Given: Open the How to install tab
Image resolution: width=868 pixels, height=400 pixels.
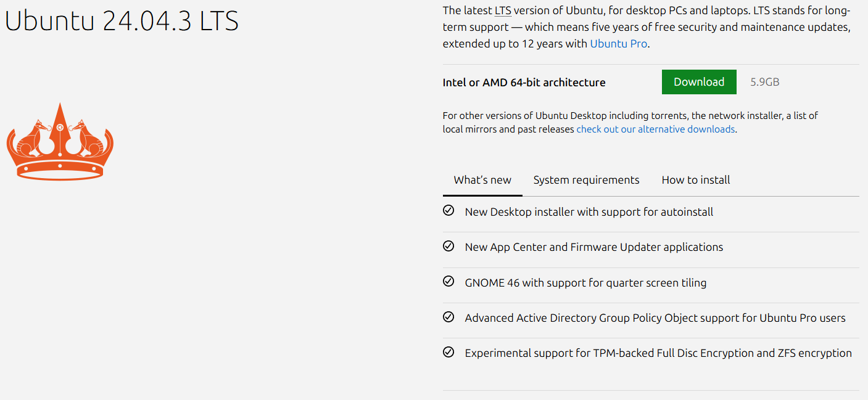Looking at the screenshot, I should coord(696,180).
